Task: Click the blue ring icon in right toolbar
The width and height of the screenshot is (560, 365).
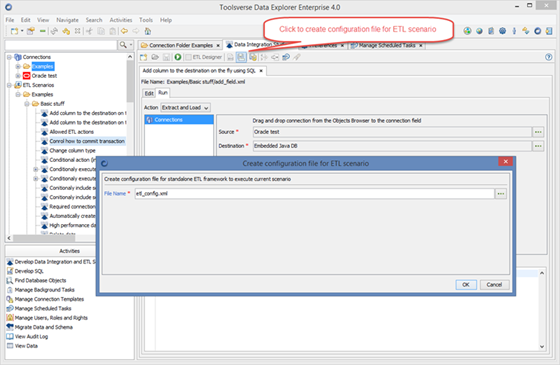Action: click(x=538, y=31)
